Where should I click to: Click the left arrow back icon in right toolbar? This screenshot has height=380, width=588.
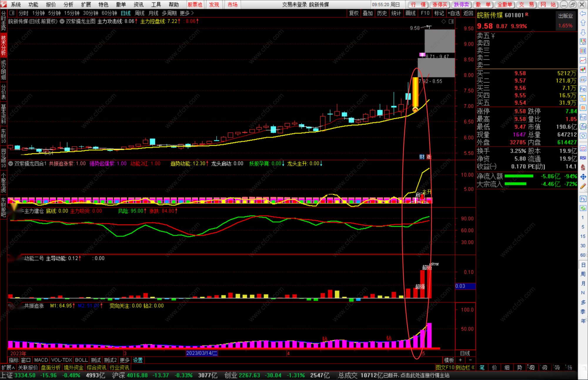[583, 14]
